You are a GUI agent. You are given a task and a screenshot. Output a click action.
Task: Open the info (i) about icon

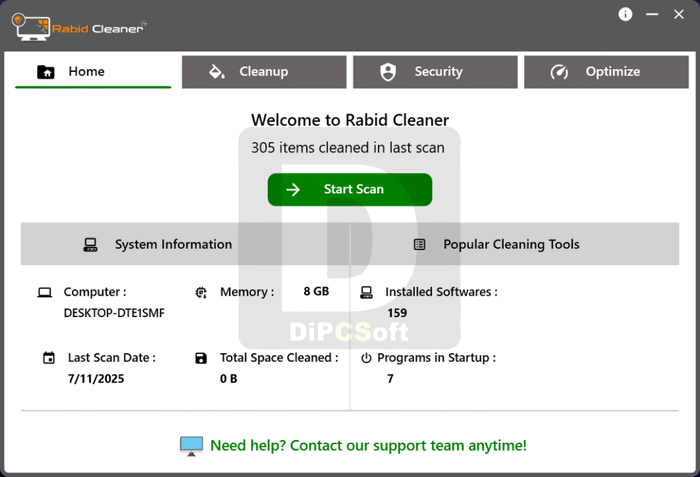tap(625, 14)
